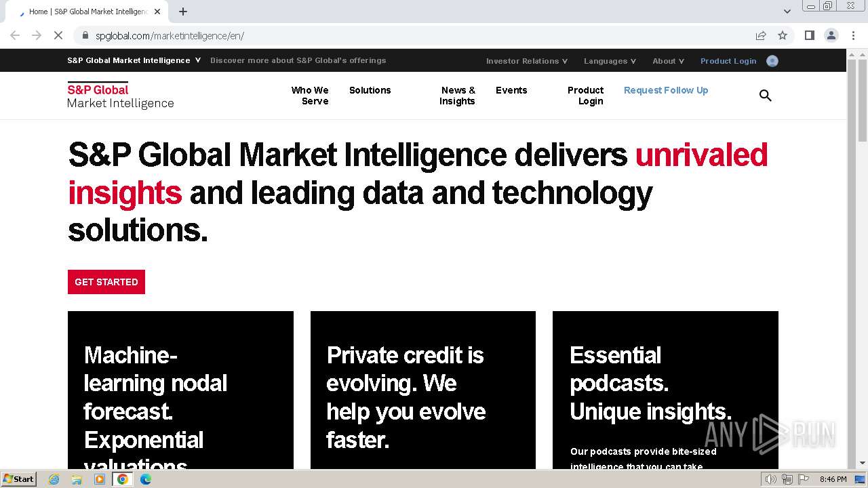
Task: Open the tab search chevron
Action: click(787, 12)
